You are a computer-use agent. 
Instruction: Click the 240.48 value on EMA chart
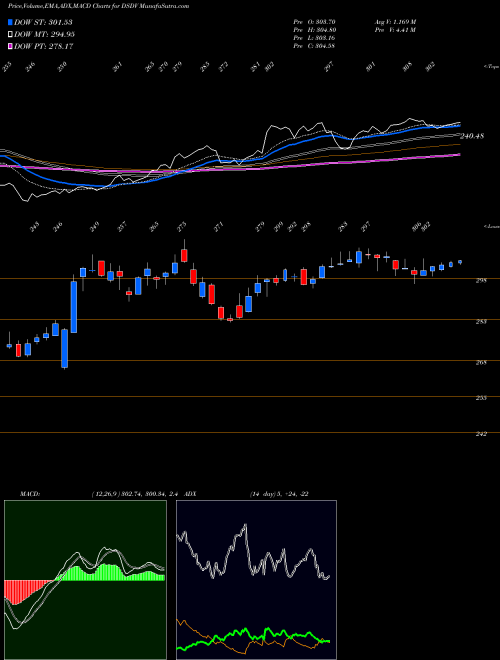[x=472, y=136]
